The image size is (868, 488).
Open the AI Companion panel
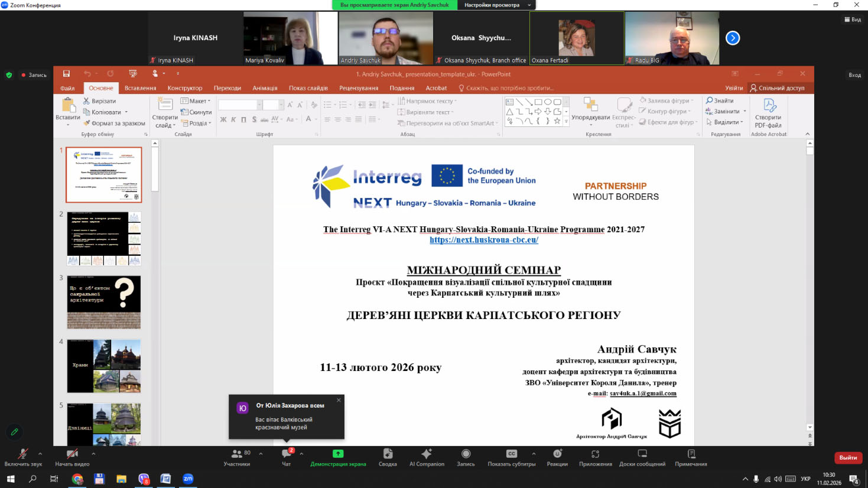click(x=427, y=456)
